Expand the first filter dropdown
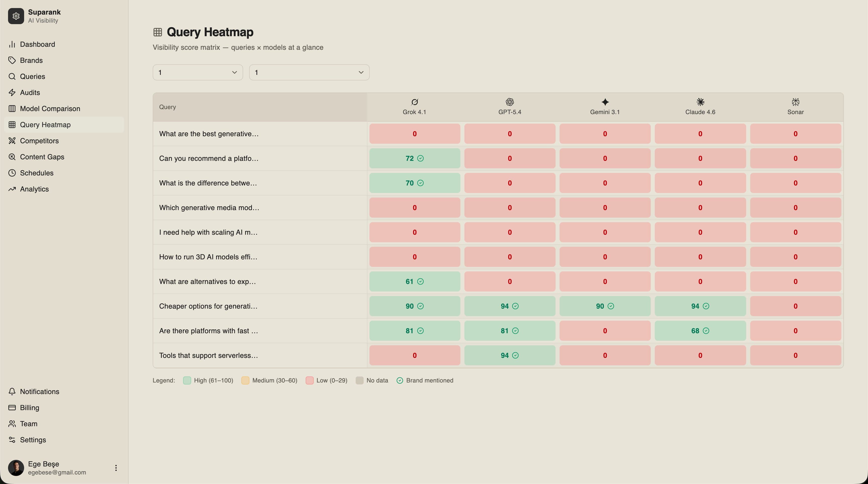This screenshot has height=484, width=868. (x=198, y=72)
